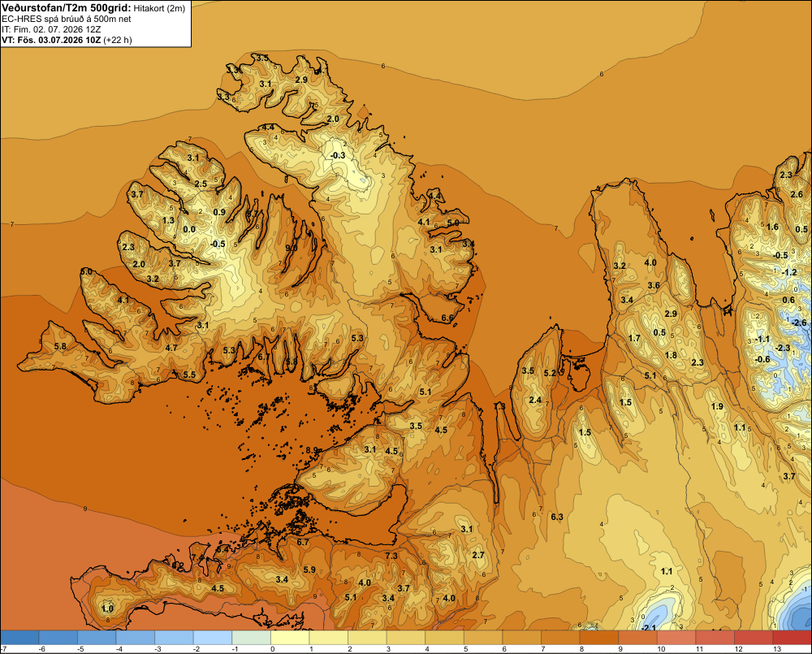This screenshot has height=654, width=812.
Task: Pick the 5.9 temperature value
Action: [309, 570]
